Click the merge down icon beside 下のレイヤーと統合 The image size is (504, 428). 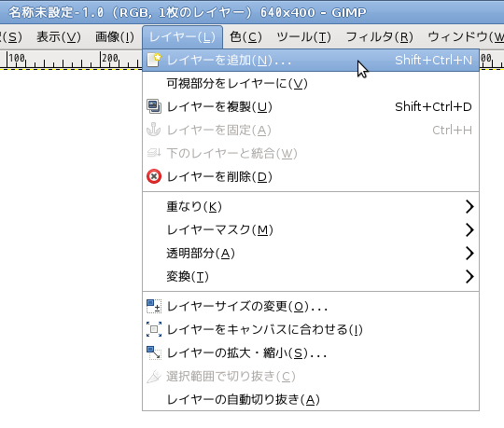154,153
